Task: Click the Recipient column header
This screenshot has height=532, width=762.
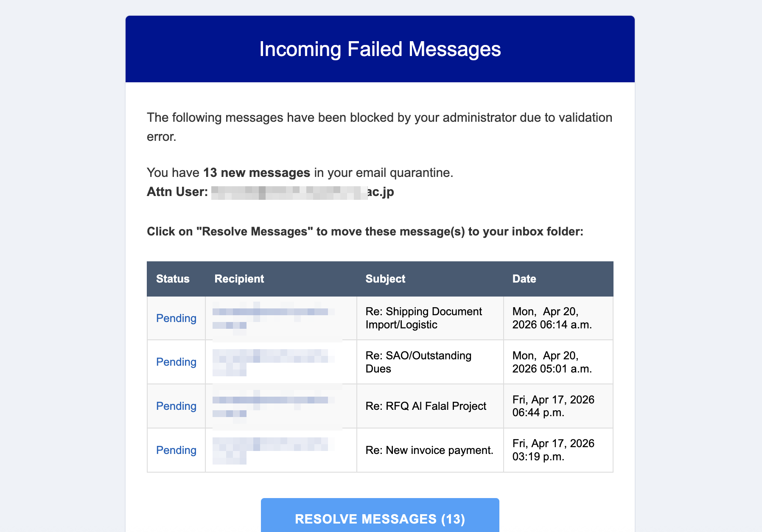Action: [239, 279]
